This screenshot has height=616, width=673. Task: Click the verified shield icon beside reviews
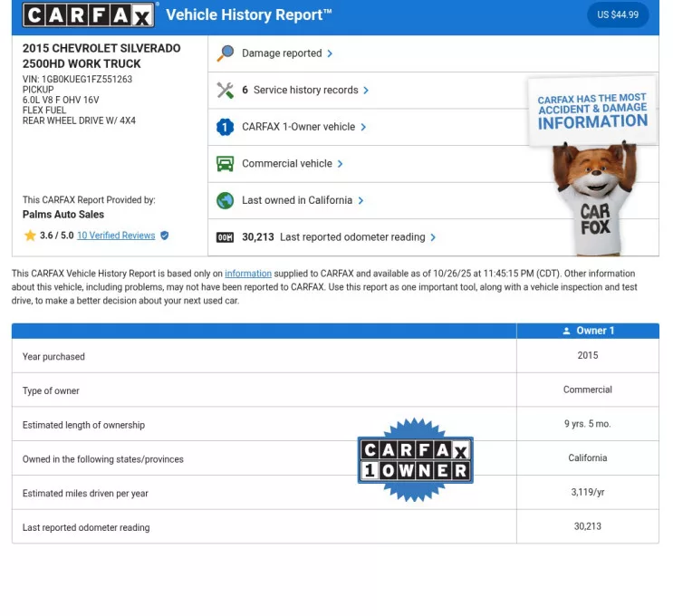point(164,236)
